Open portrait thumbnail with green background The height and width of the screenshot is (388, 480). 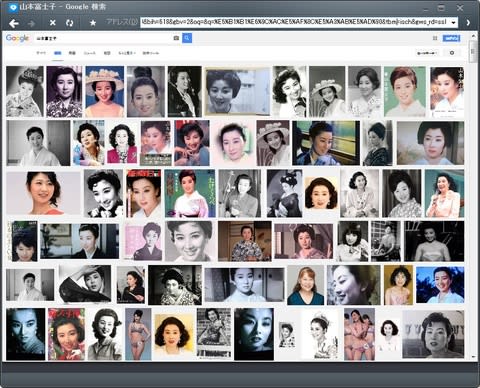pyautogui.click(x=405, y=91)
